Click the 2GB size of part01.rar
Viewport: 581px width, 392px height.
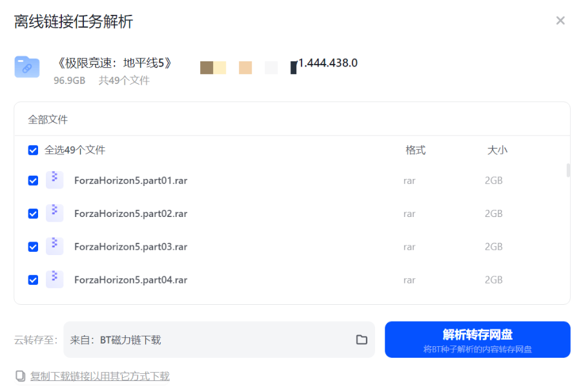[x=494, y=180]
